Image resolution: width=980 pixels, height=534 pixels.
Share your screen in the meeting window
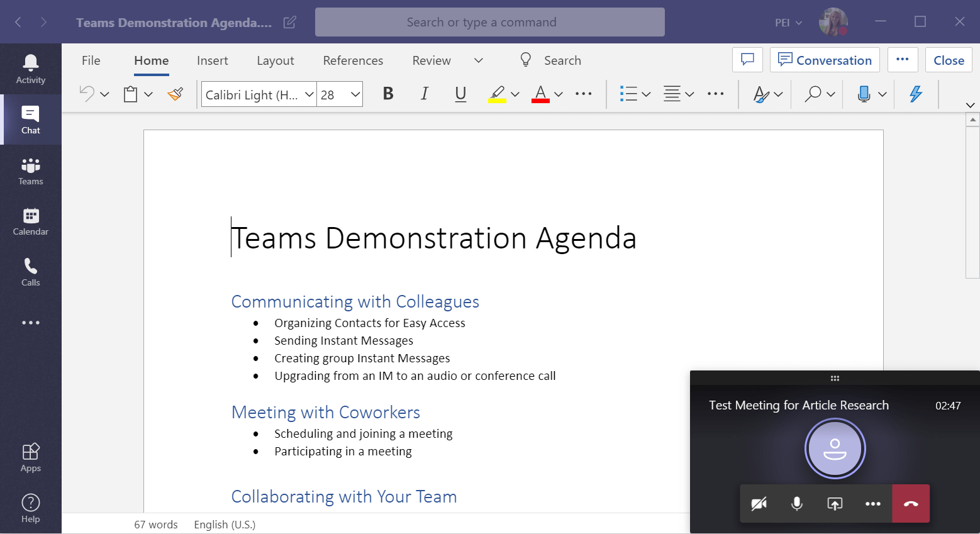[835, 503]
